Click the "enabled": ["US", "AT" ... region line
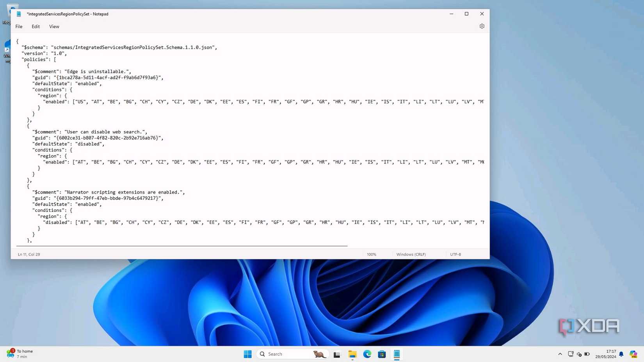The height and width of the screenshot is (362, 644). point(263,102)
